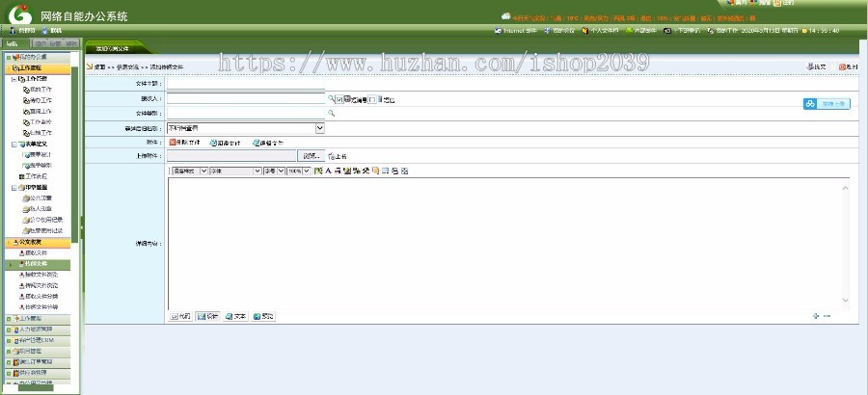Switch to the editor's Preview tab at the bottom

tap(263, 316)
